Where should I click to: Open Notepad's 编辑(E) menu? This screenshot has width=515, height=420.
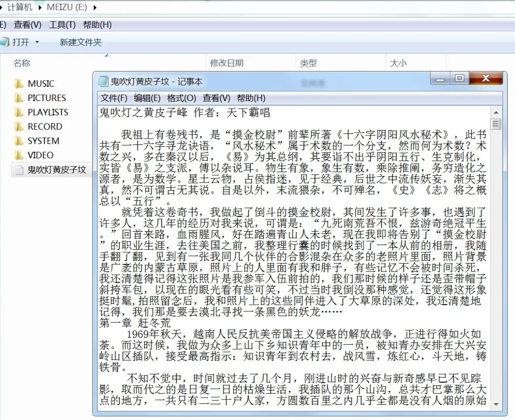click(x=147, y=98)
